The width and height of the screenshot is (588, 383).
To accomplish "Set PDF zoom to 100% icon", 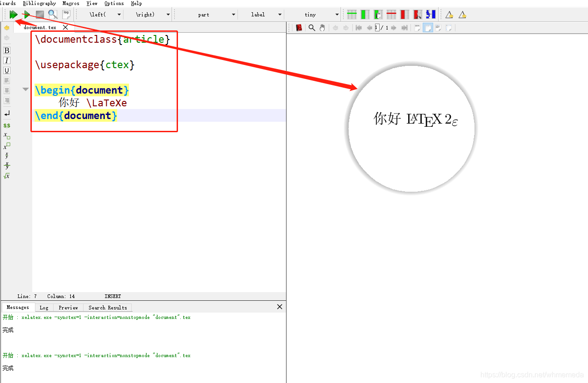I will click(417, 28).
